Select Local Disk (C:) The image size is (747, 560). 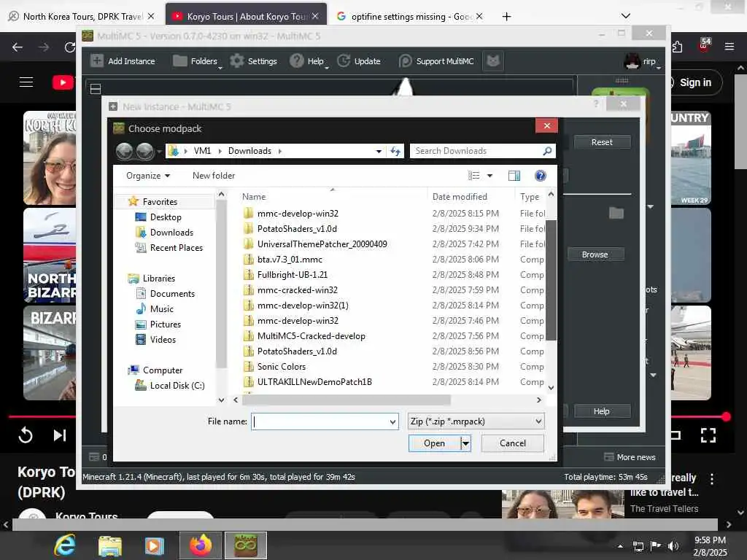click(x=177, y=386)
